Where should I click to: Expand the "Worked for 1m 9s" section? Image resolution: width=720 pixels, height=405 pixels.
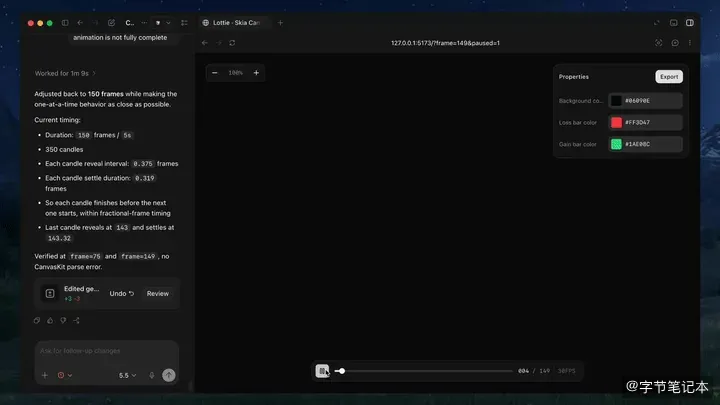pos(65,73)
